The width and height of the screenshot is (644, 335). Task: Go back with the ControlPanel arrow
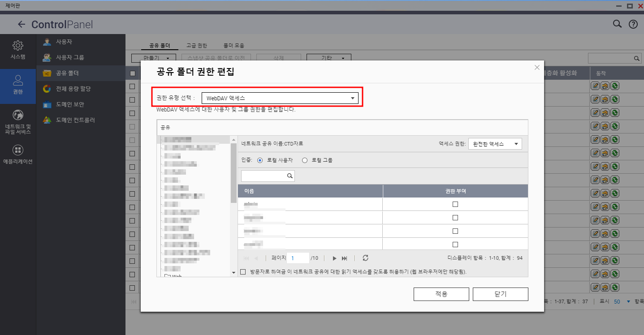tap(22, 24)
